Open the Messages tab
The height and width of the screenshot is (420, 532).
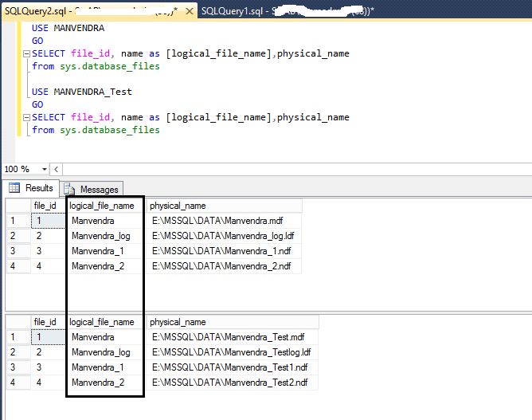pyautogui.click(x=92, y=189)
